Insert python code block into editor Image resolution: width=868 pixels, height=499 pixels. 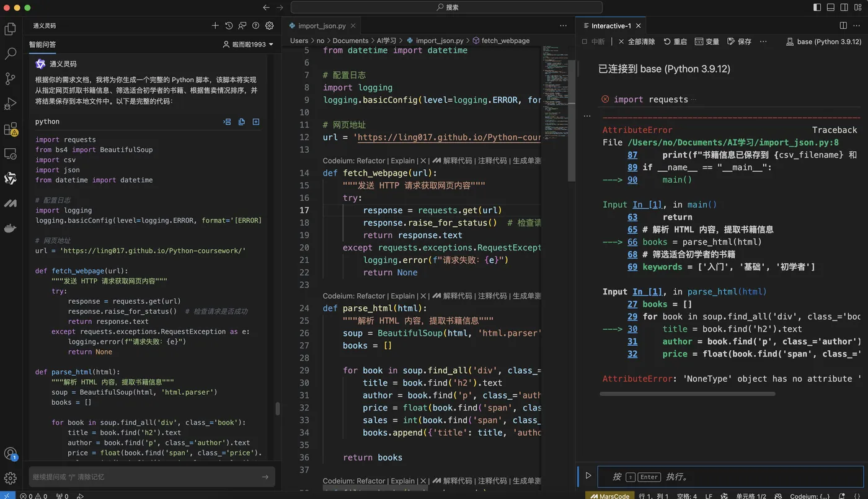point(227,121)
